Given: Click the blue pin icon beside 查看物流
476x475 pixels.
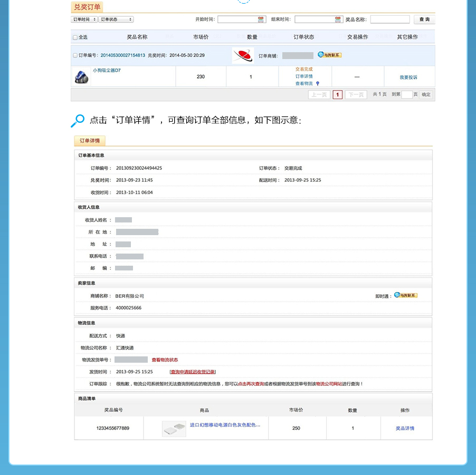Looking at the screenshot, I should click(x=318, y=83).
